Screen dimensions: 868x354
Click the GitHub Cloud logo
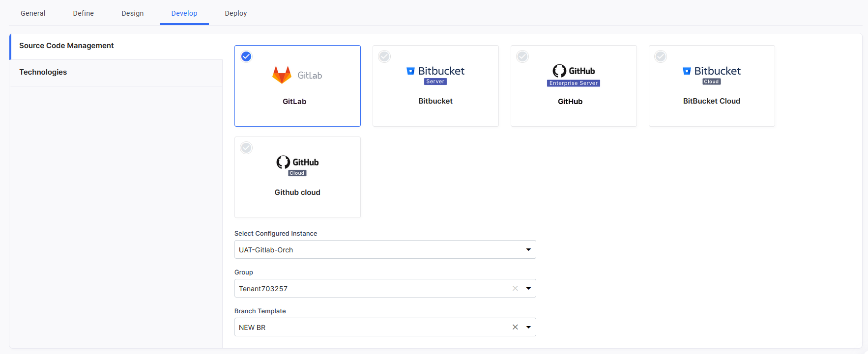(x=297, y=166)
